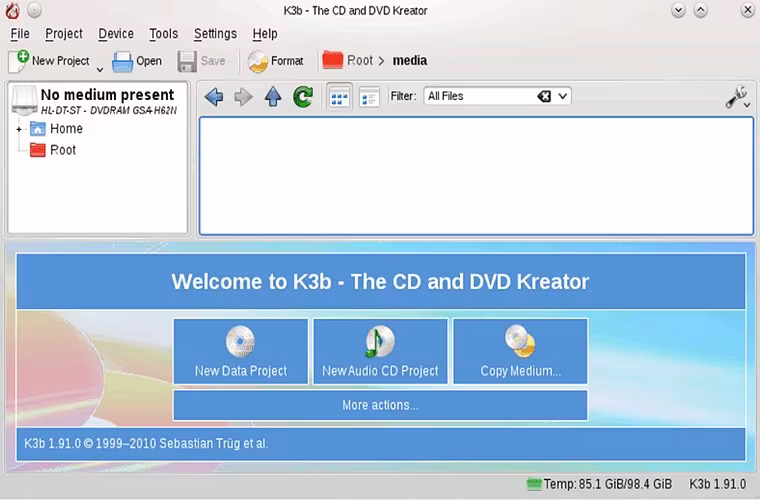
Task: Select the DVDRAM drive with no medium
Action: (x=97, y=100)
